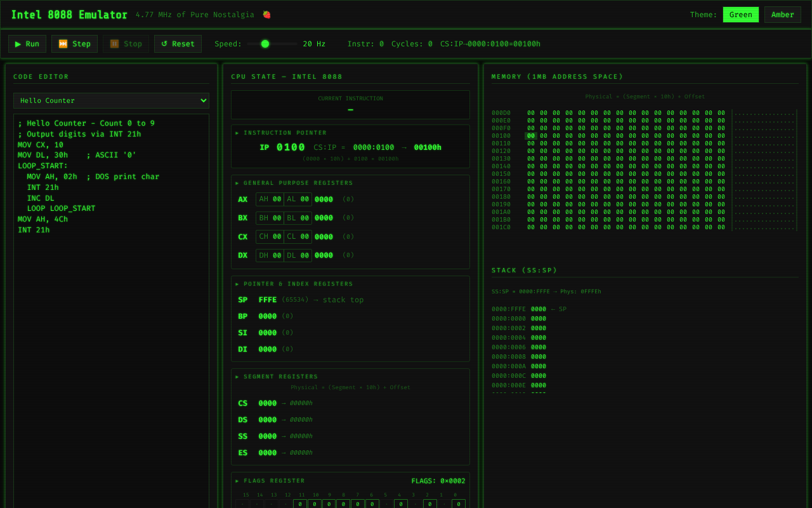
Task: Select the DL register byte
Action: (298, 255)
